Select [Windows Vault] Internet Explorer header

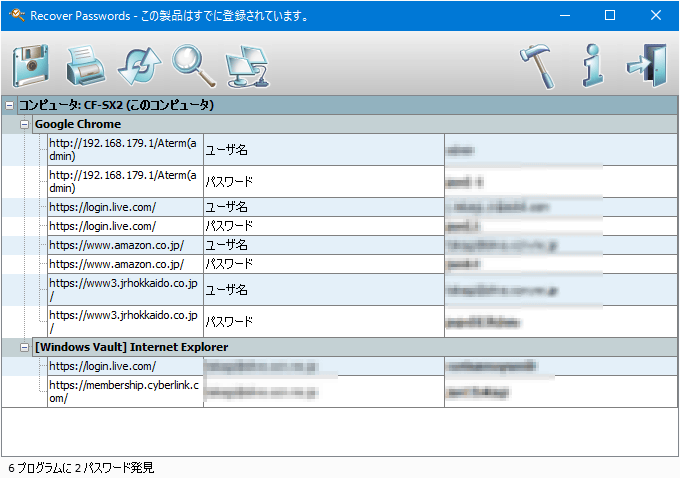355,347
